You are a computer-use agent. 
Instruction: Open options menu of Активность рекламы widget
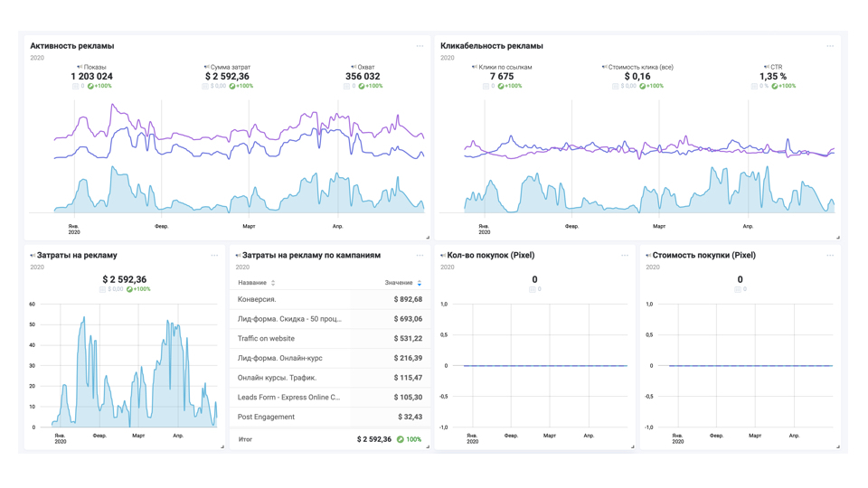[x=420, y=46]
